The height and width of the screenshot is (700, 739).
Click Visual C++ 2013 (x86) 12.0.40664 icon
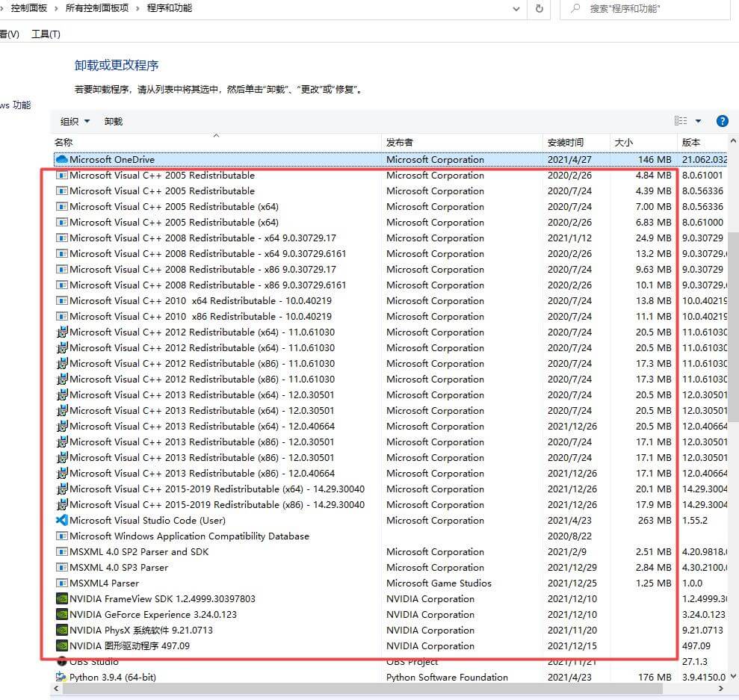(62, 473)
